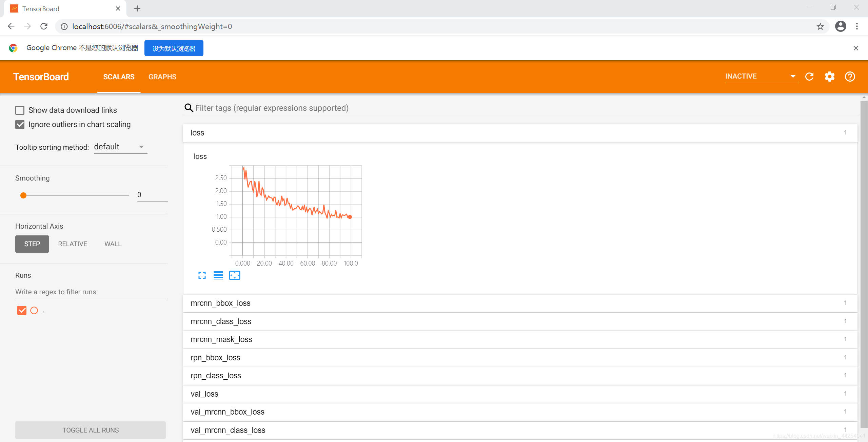Click TOGGLE ALL RUNS button

(91, 430)
